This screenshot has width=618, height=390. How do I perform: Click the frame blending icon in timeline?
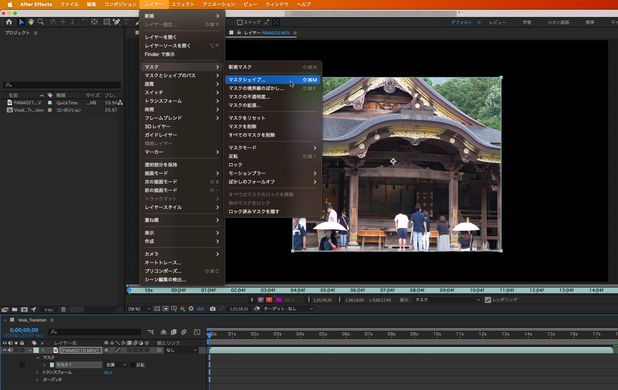click(x=173, y=332)
